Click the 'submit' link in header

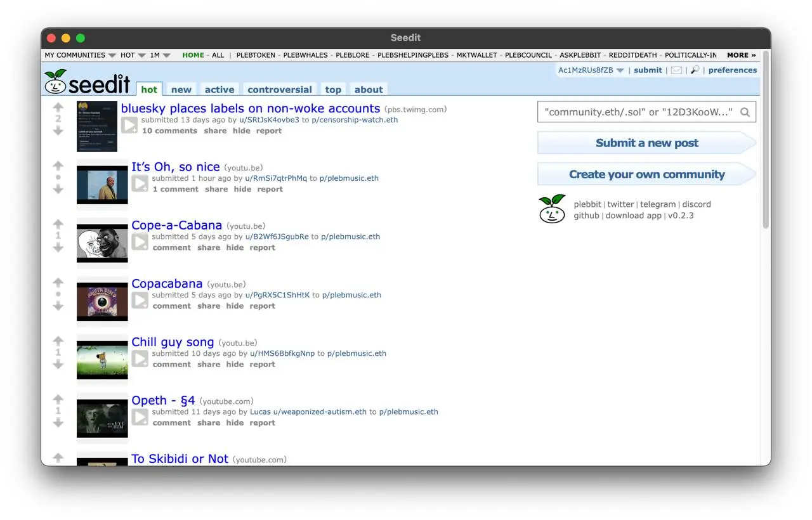point(648,70)
